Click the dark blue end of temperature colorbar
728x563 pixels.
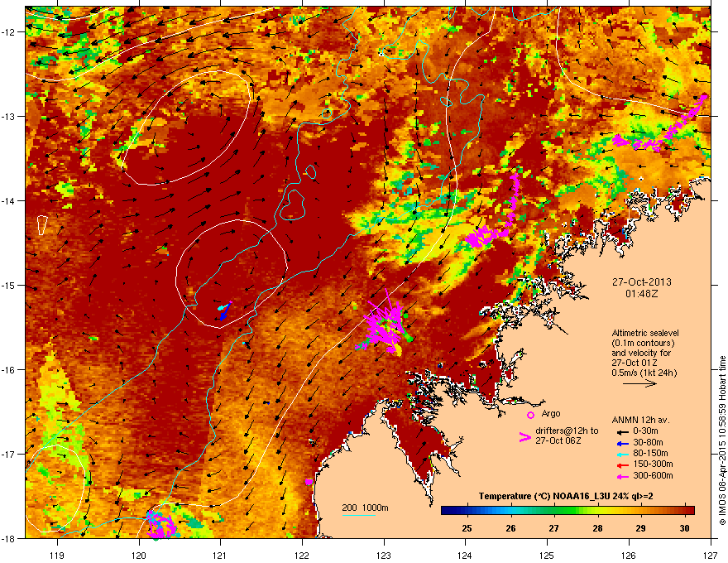pyautogui.click(x=448, y=511)
